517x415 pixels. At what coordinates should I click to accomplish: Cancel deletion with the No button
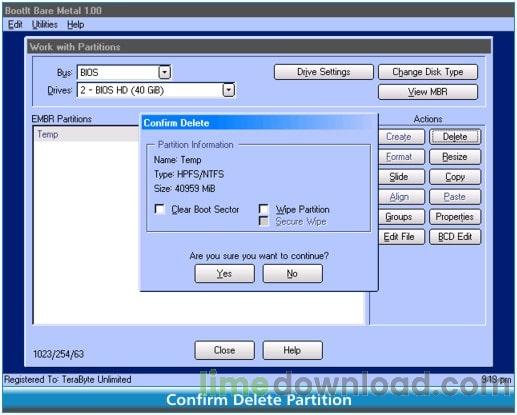pyautogui.click(x=292, y=274)
